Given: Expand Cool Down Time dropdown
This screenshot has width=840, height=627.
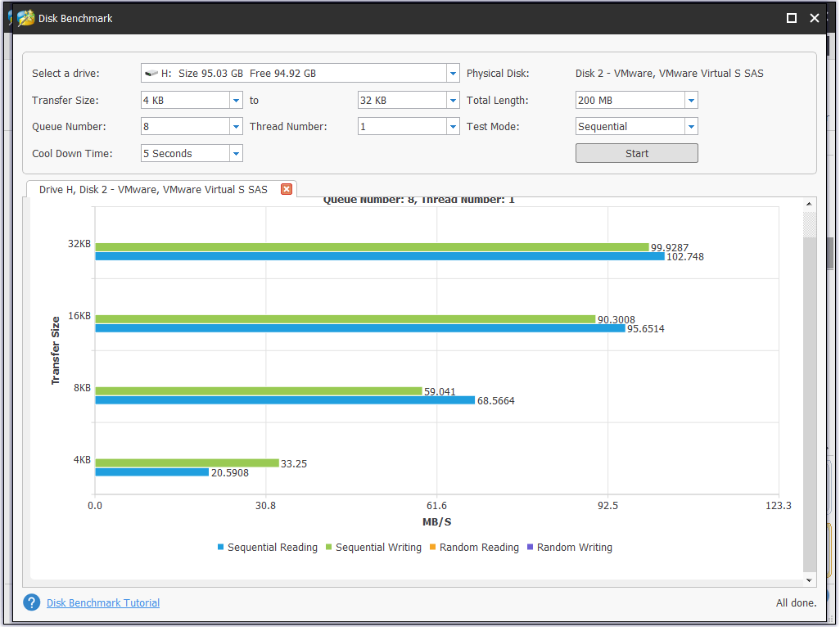Looking at the screenshot, I should [236, 154].
